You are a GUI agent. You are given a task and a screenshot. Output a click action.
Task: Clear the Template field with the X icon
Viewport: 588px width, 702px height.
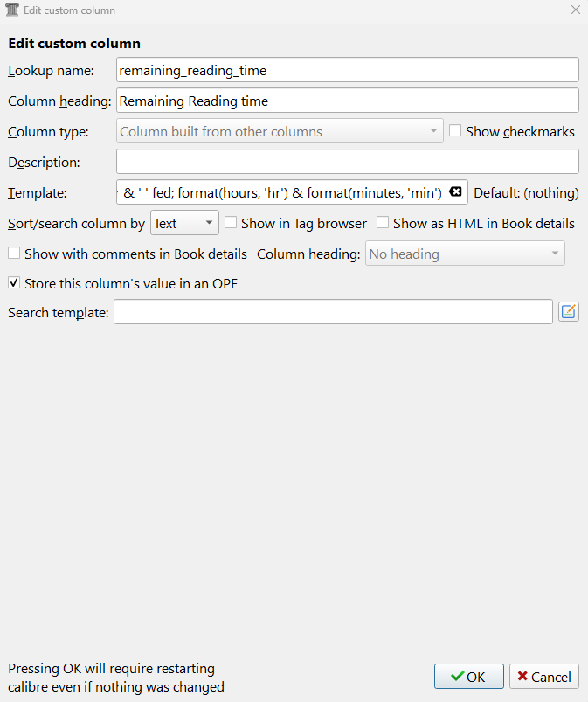click(455, 192)
